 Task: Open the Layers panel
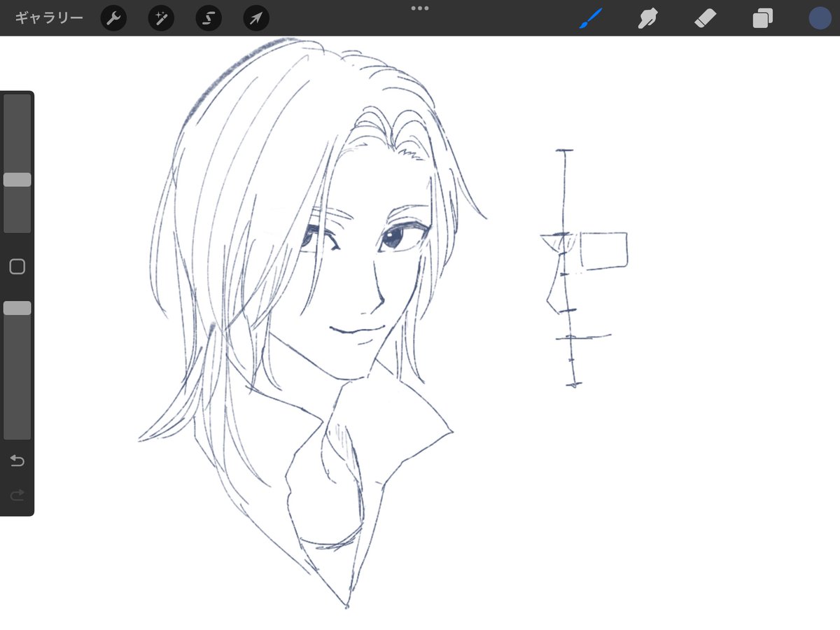click(x=762, y=17)
